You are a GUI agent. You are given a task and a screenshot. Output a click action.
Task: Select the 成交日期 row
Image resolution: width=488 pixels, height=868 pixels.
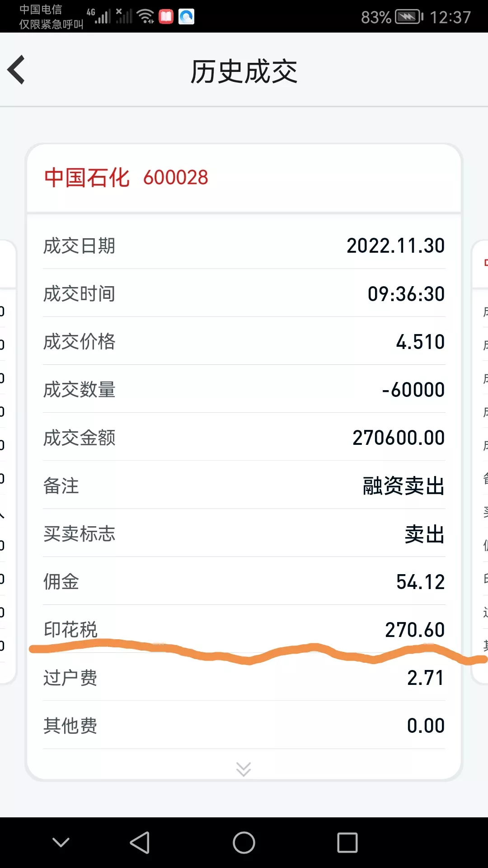click(244, 246)
